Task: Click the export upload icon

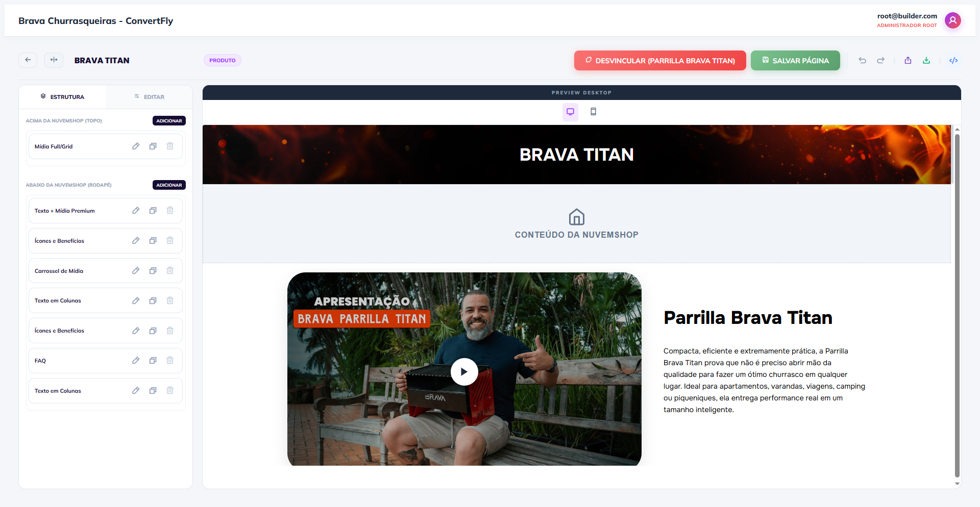Action: coord(908,61)
